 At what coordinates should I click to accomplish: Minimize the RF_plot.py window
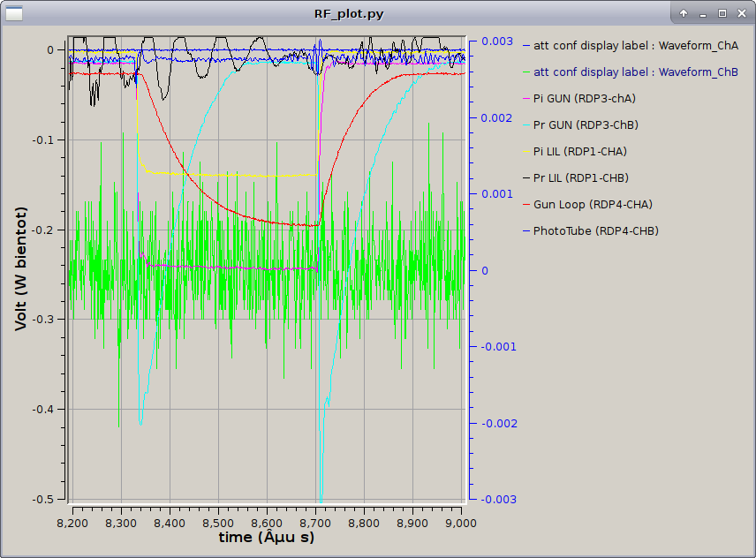[x=703, y=14]
